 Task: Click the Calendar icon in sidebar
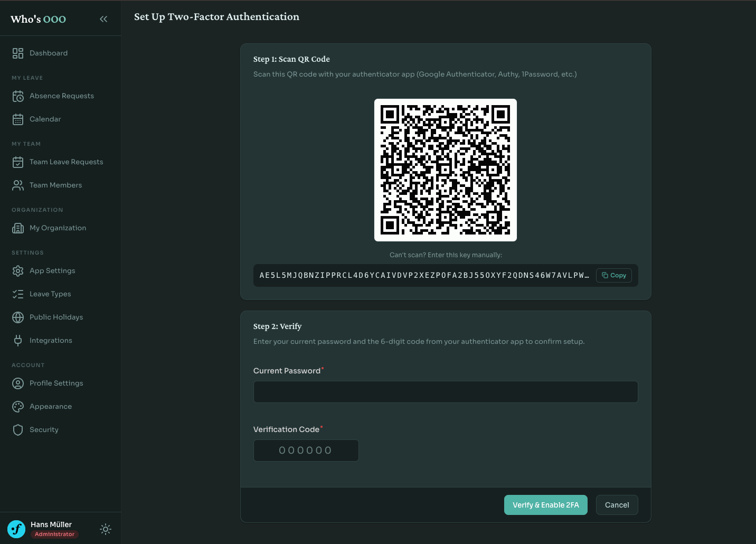[18, 119]
